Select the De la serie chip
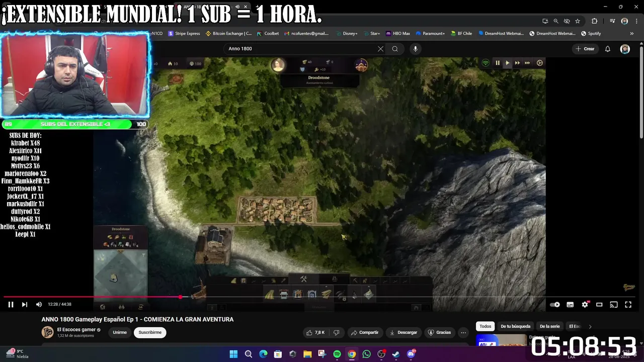This screenshot has width=644, height=362. 549,326
